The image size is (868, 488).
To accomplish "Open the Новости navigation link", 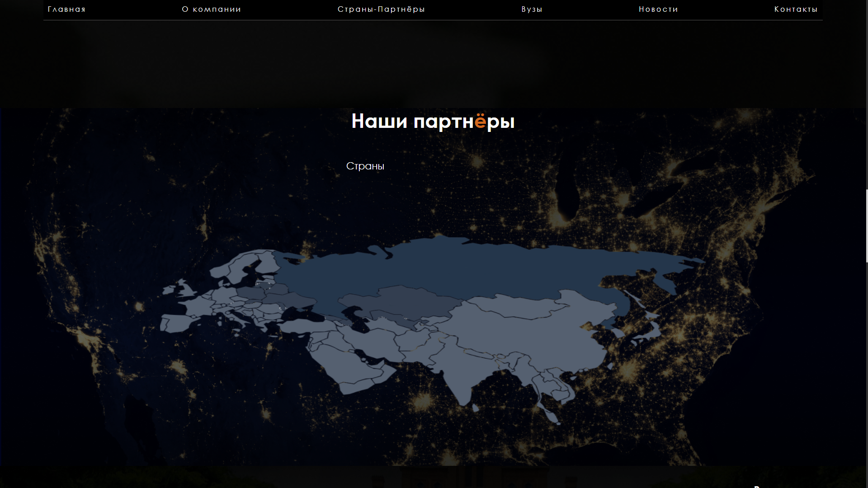I will coord(658,9).
